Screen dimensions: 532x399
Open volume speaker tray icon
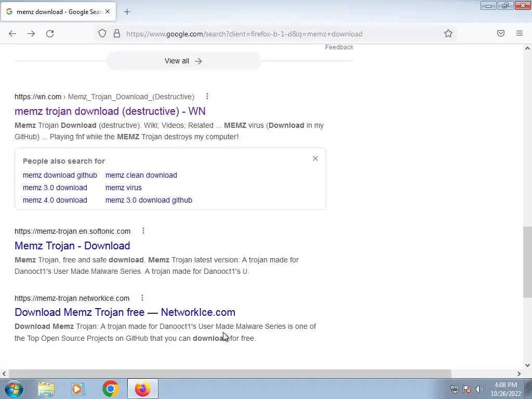(x=480, y=389)
